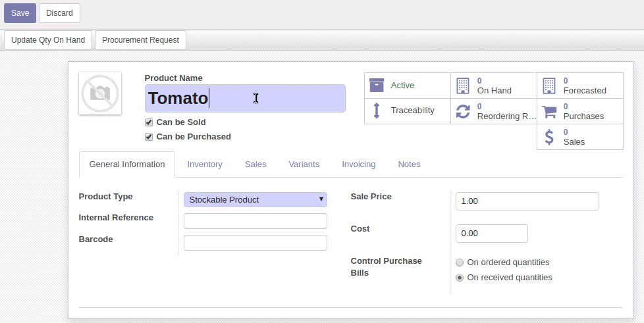Uncheck the Can be Purchased checkbox
The image size is (644, 323).
pyautogui.click(x=149, y=137)
